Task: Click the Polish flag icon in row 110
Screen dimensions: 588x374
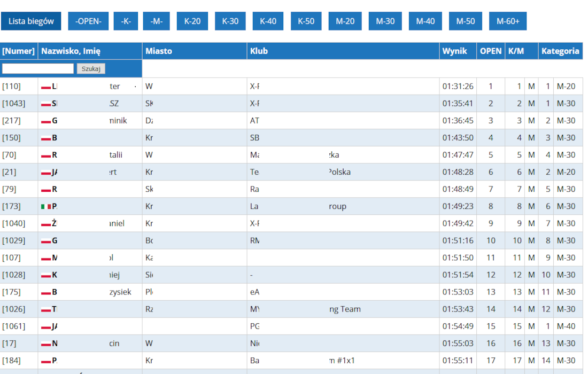Action: 46,87
